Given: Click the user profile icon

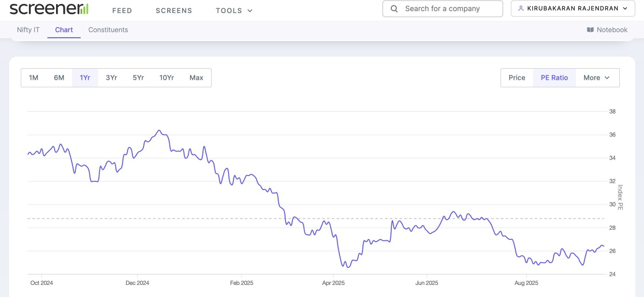Looking at the screenshot, I should point(521,9).
